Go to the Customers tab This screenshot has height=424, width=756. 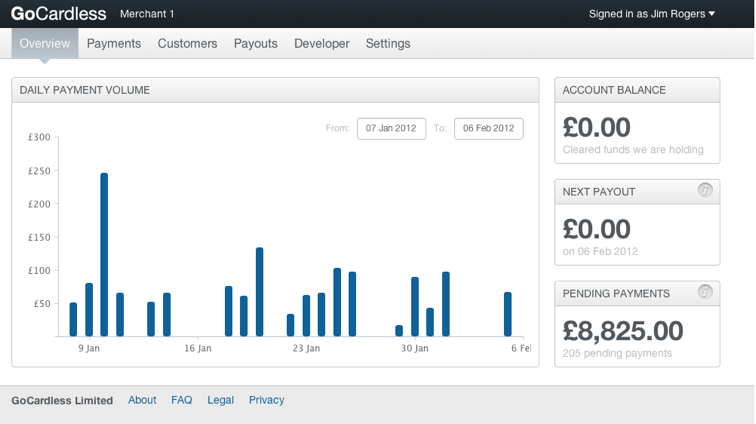[x=187, y=44]
